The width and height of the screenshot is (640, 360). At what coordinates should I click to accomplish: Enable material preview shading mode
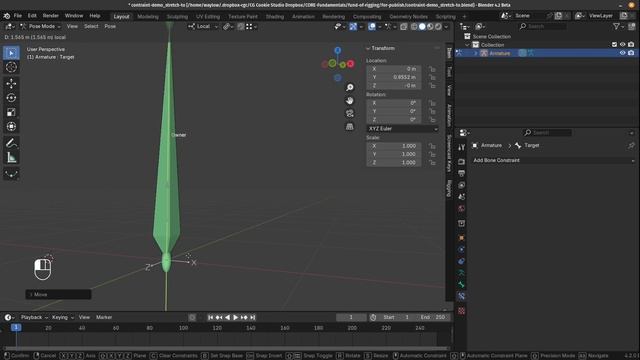(430, 27)
